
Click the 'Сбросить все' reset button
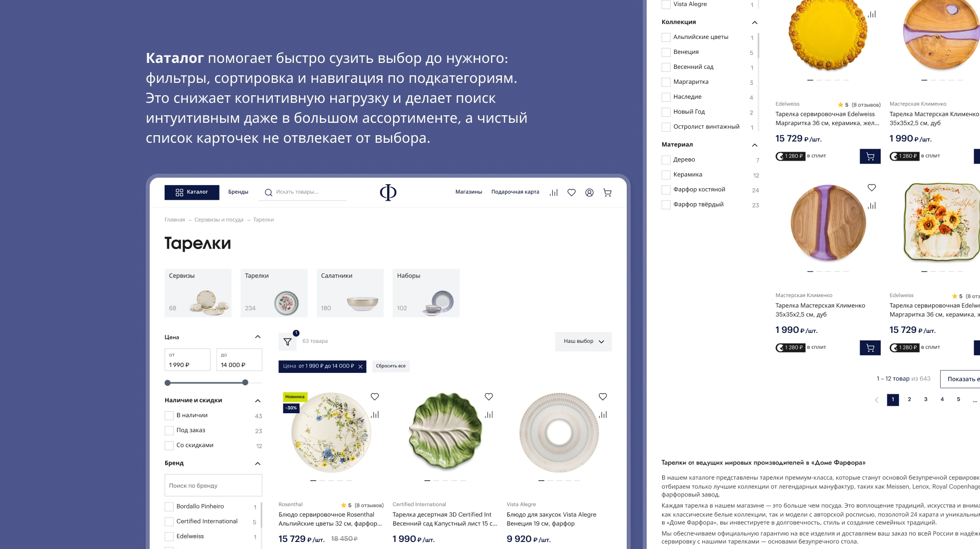tap(390, 366)
